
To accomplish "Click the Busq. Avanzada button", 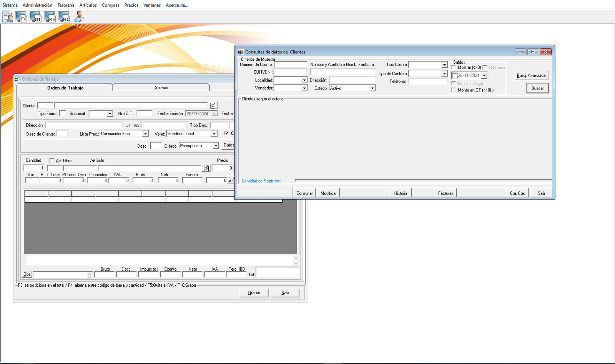I will click(531, 75).
